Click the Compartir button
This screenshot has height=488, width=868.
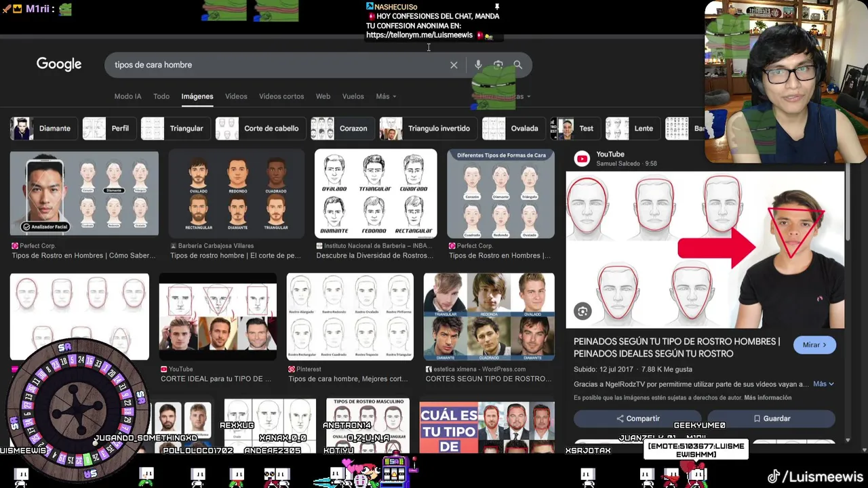637,419
